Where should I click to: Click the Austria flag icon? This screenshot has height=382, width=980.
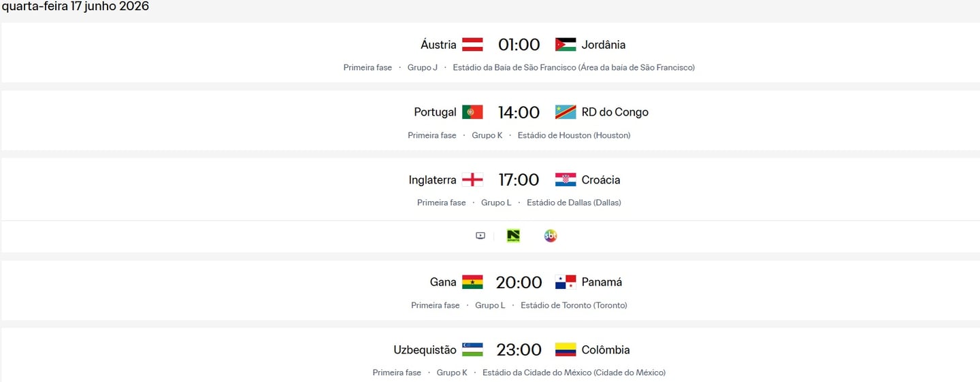pos(472,45)
